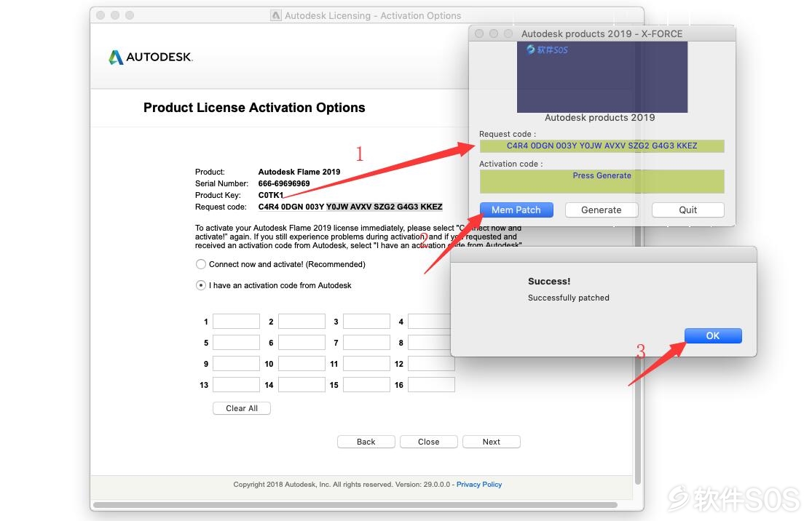The width and height of the screenshot is (812, 521).
Task: Select Connect now and activate option
Action: point(201,264)
